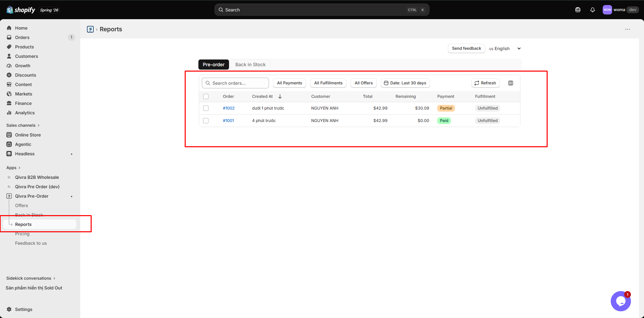Image resolution: width=644 pixels, height=318 pixels.
Task: Click the Total column header
Action: click(x=368, y=96)
